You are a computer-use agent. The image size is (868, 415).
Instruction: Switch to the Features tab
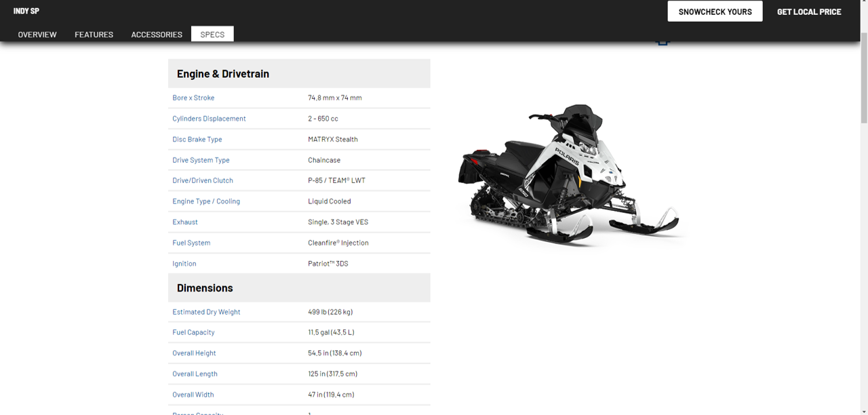tap(94, 35)
